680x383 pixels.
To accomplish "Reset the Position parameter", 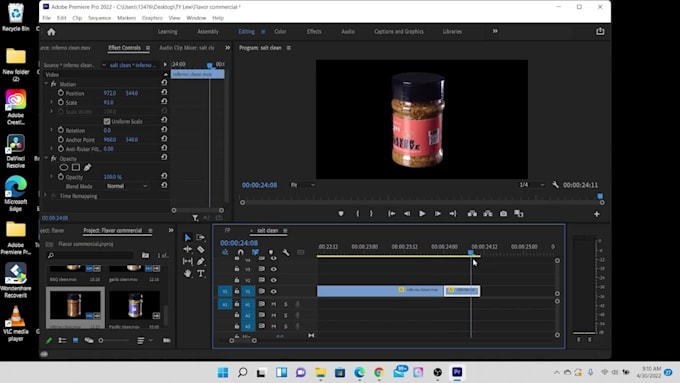I will click(x=164, y=92).
